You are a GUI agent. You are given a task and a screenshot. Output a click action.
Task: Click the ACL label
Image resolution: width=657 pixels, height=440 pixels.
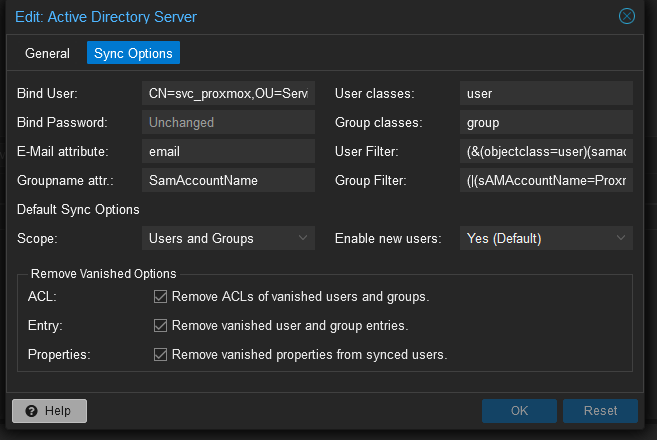(x=42, y=296)
